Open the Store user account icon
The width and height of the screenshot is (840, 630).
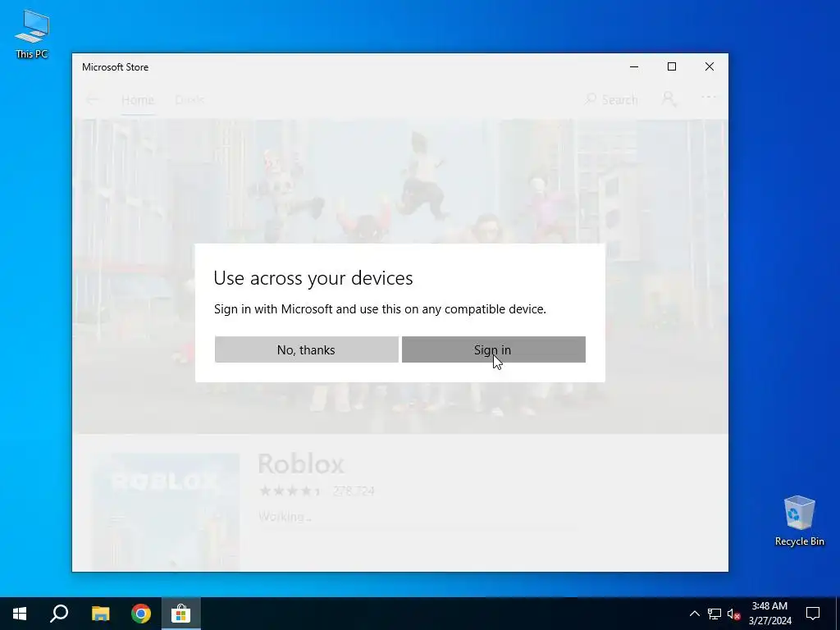[x=669, y=99]
